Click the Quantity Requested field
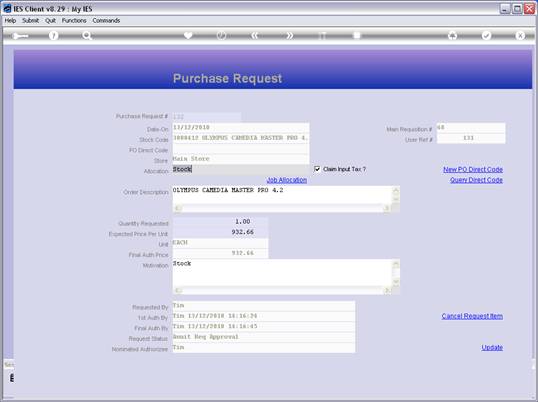This screenshot has height=402, width=538. [220, 222]
